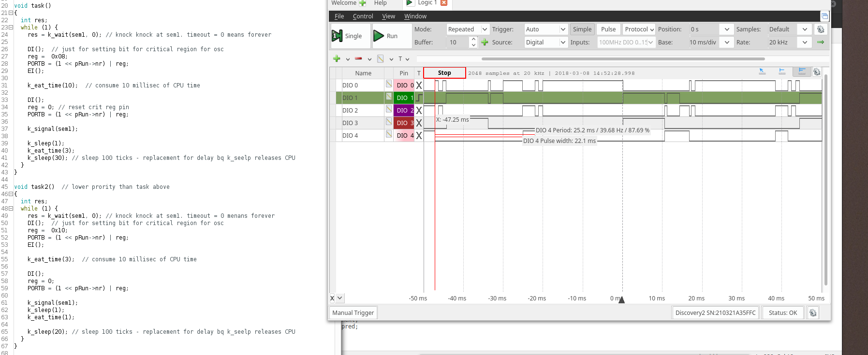Click the green plus icon beside Buffer
Image resolution: width=868 pixels, height=355 pixels.
485,43
